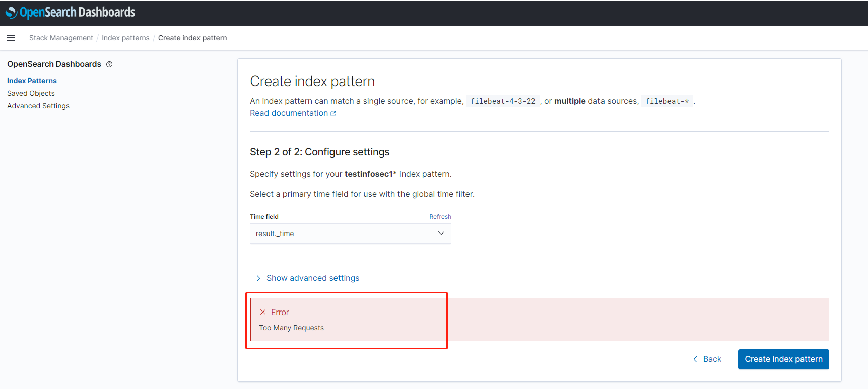
Task: Open Advanced Settings in sidebar
Action: pyautogui.click(x=38, y=106)
